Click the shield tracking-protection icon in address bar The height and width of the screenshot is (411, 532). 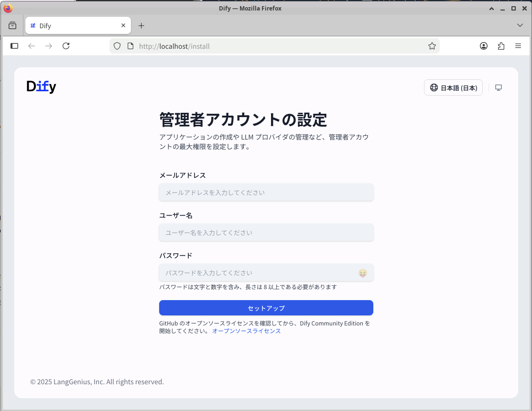[117, 46]
